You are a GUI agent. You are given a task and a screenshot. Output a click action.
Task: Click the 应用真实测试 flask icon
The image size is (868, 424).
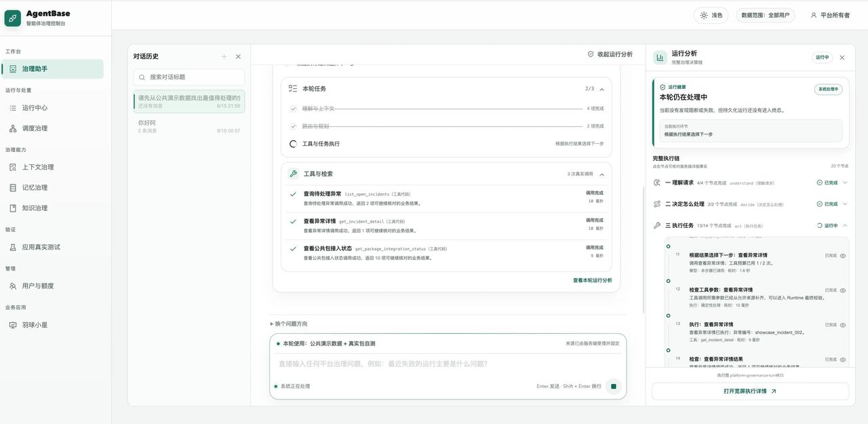(13, 247)
